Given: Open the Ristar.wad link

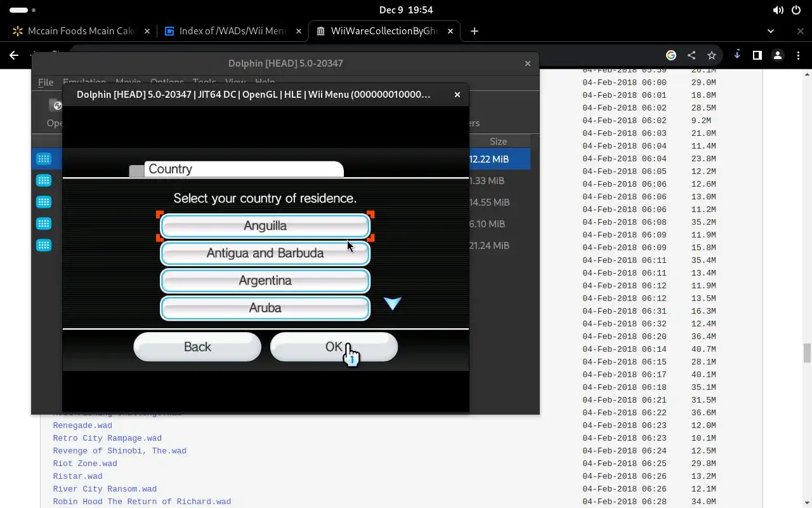Looking at the screenshot, I should coord(77,476).
